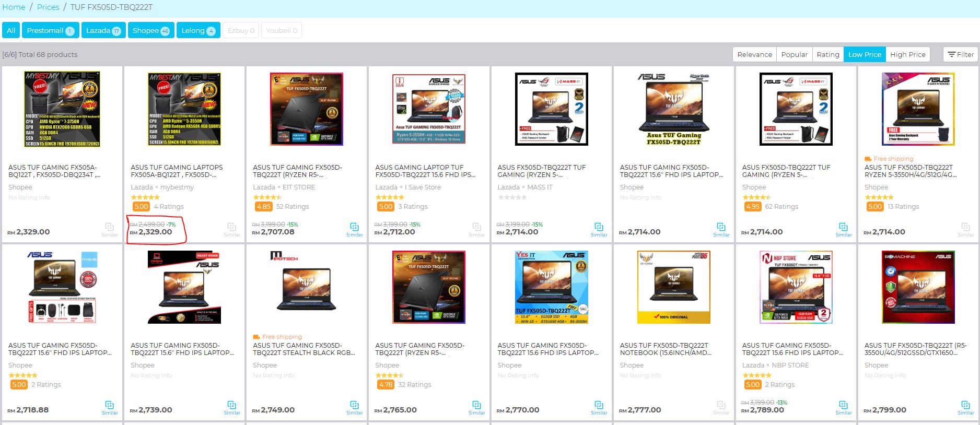This screenshot has height=425, width=980.
Task: Select the All stores tab
Action: pyautogui.click(x=11, y=30)
